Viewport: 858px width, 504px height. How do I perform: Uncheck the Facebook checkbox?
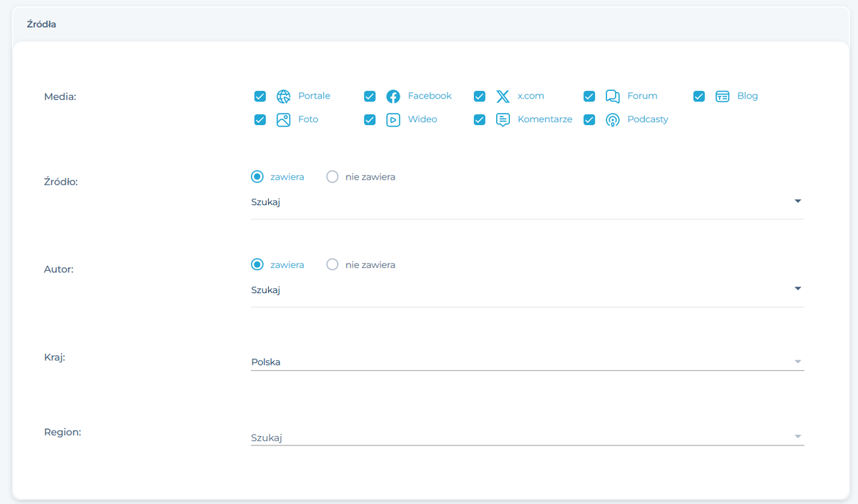pyautogui.click(x=370, y=97)
